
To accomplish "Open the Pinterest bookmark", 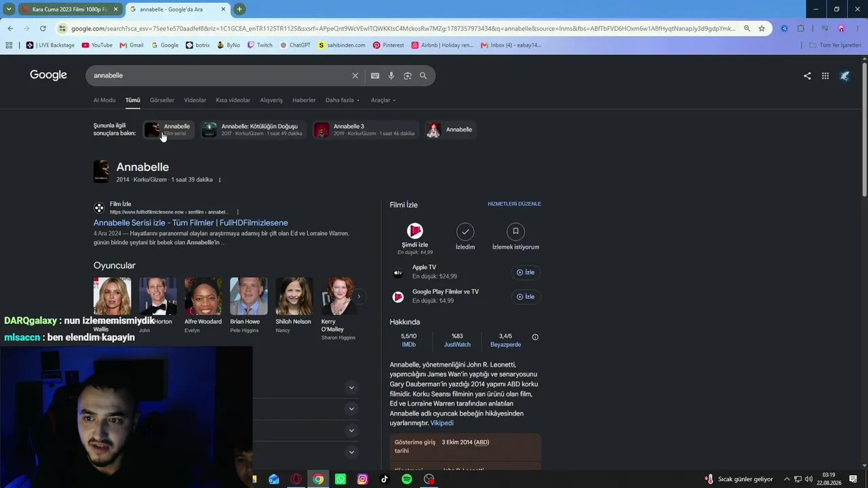I will [x=388, y=45].
